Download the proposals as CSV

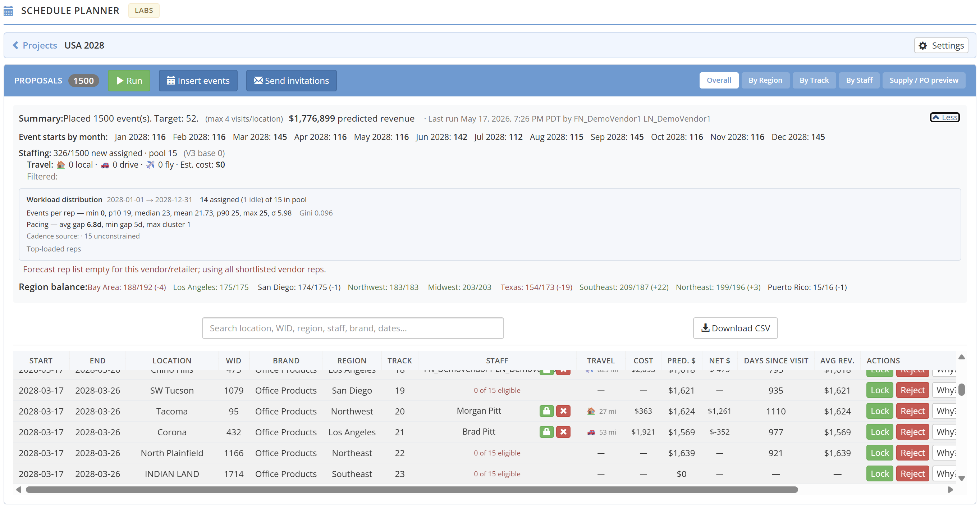[x=735, y=328]
